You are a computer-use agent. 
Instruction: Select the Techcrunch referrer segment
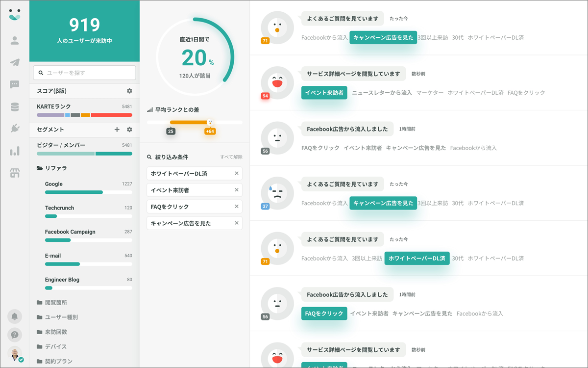89,212
